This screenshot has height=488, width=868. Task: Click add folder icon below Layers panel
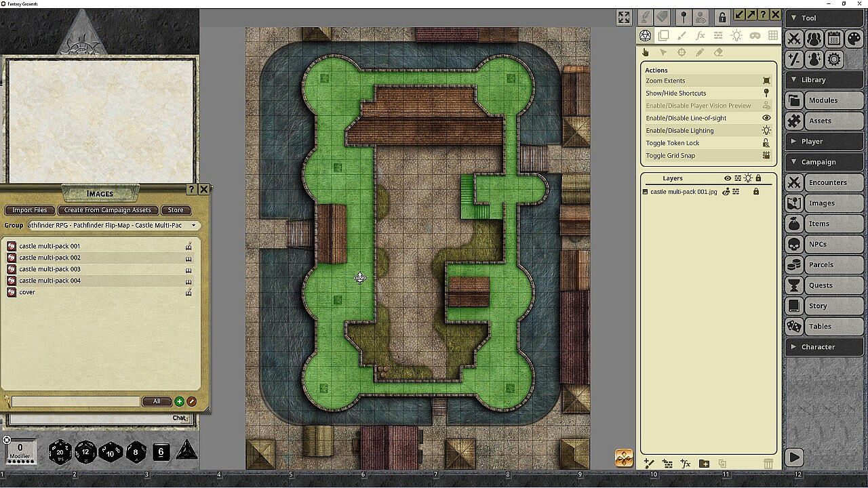point(704,464)
